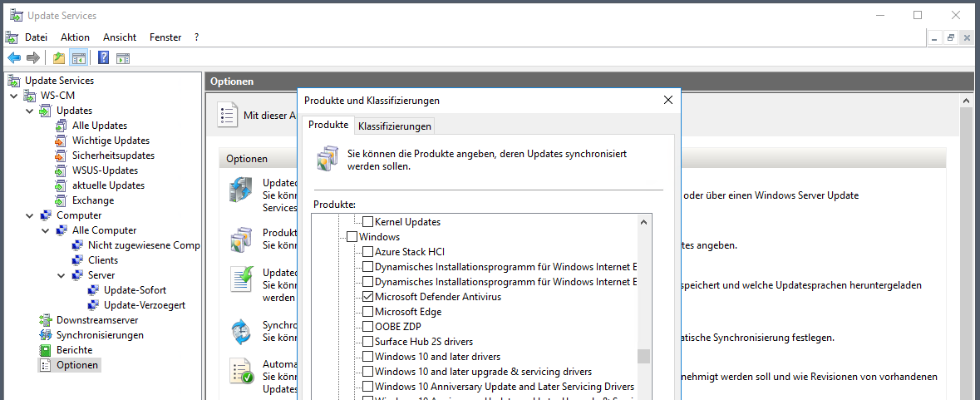
Task: Check the Surface Hub 2S drivers checkbox
Action: tap(367, 342)
